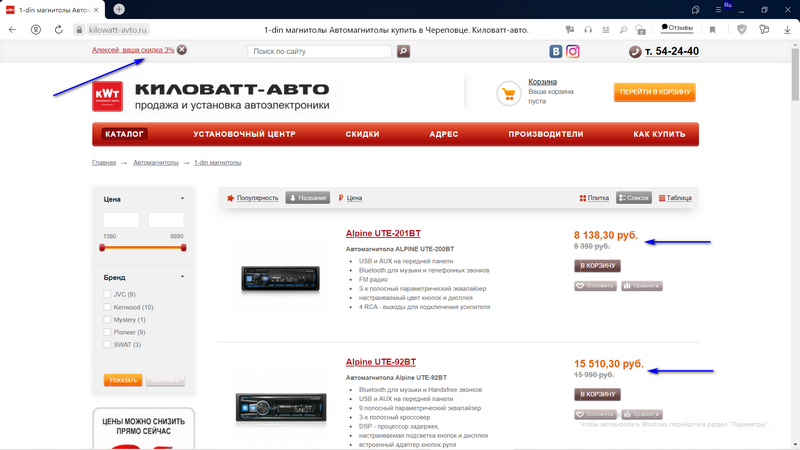The width and height of the screenshot is (800, 450).
Task: Click Отложить for Alpine UTE-201BT
Action: click(x=595, y=286)
